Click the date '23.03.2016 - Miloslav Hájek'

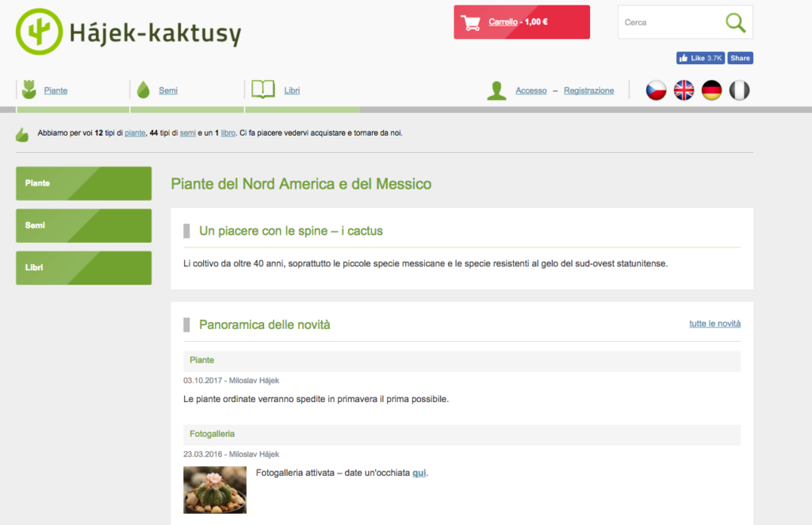[231, 454]
